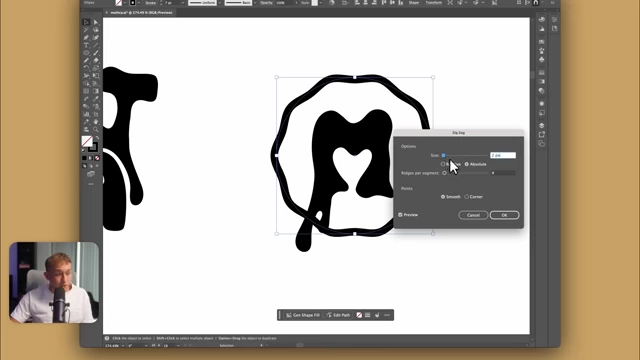This screenshot has height=360, width=640.
Task: Open the zoom level dropdown in status bar
Action: 123,346
